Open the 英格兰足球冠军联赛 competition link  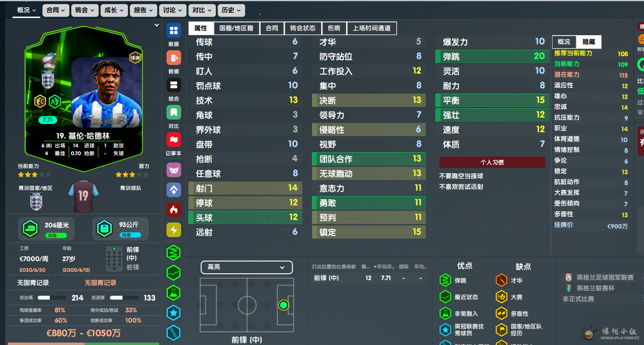pos(605,277)
